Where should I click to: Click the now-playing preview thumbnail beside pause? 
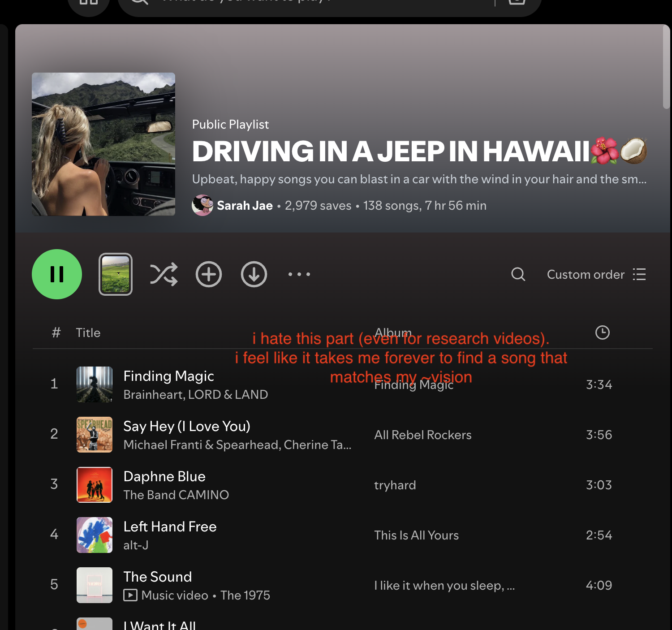point(116,274)
